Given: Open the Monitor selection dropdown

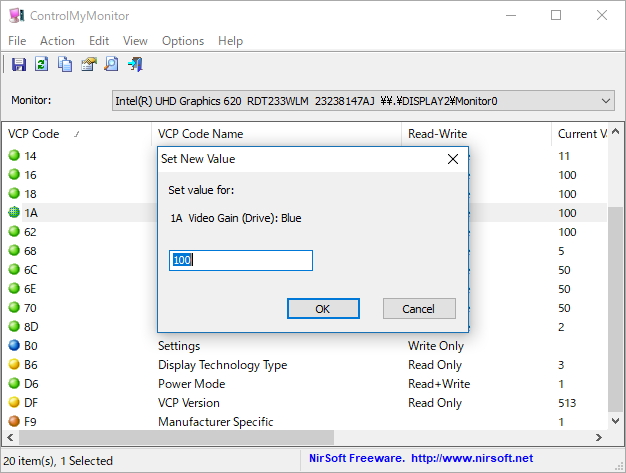Looking at the screenshot, I should click(363, 101).
